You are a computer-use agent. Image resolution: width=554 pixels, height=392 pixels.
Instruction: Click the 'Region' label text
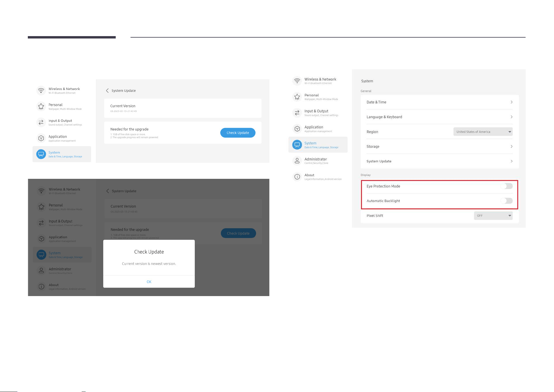tap(372, 132)
